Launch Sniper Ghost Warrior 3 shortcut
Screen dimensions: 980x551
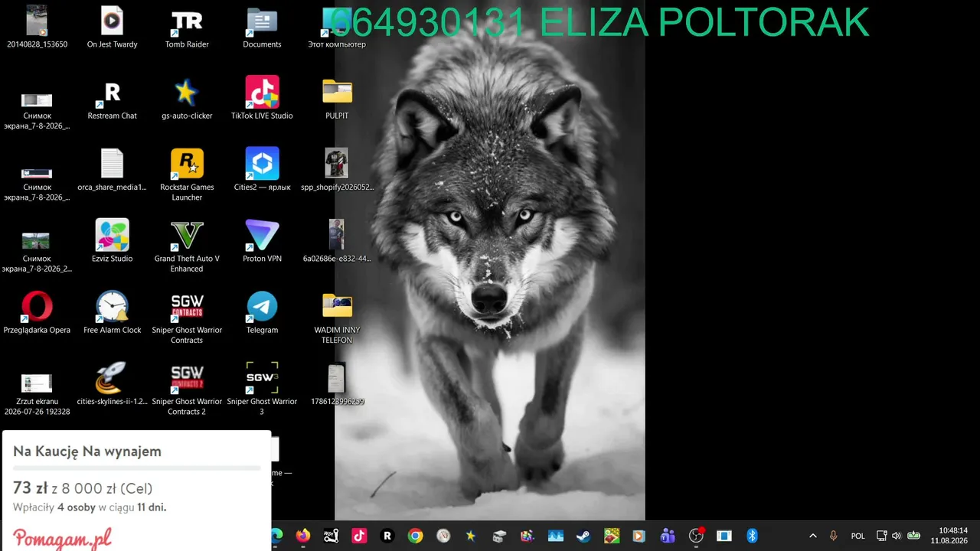pyautogui.click(x=262, y=390)
